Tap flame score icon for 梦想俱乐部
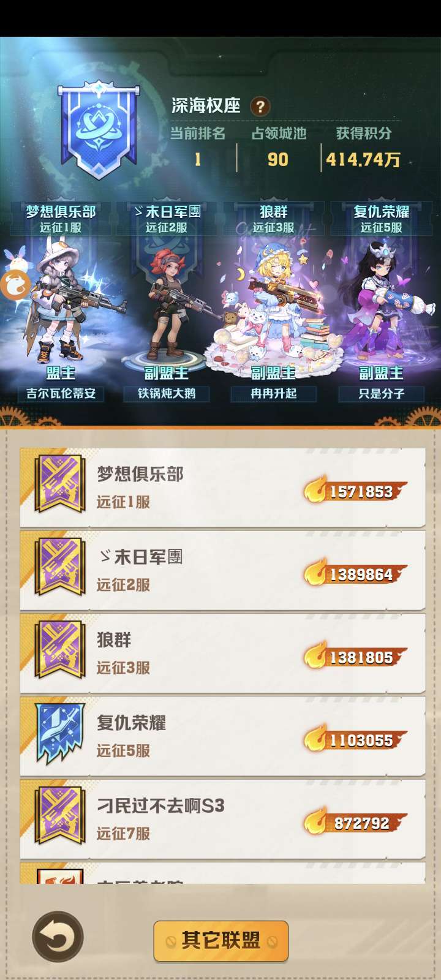This screenshot has width=441, height=980. [x=316, y=491]
